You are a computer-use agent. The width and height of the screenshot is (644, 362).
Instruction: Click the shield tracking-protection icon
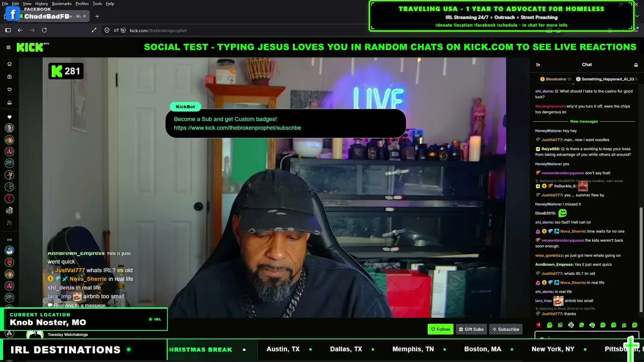coord(107,30)
